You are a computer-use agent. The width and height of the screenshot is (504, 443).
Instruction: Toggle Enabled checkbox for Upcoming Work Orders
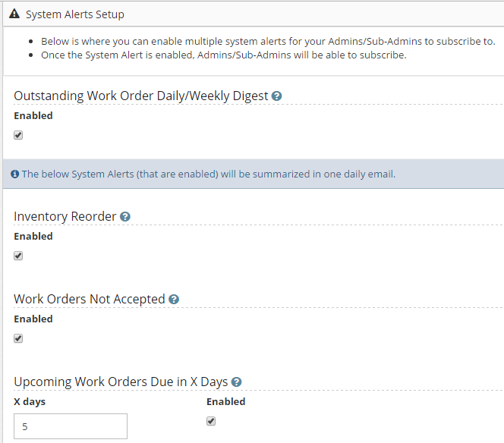[x=211, y=421]
